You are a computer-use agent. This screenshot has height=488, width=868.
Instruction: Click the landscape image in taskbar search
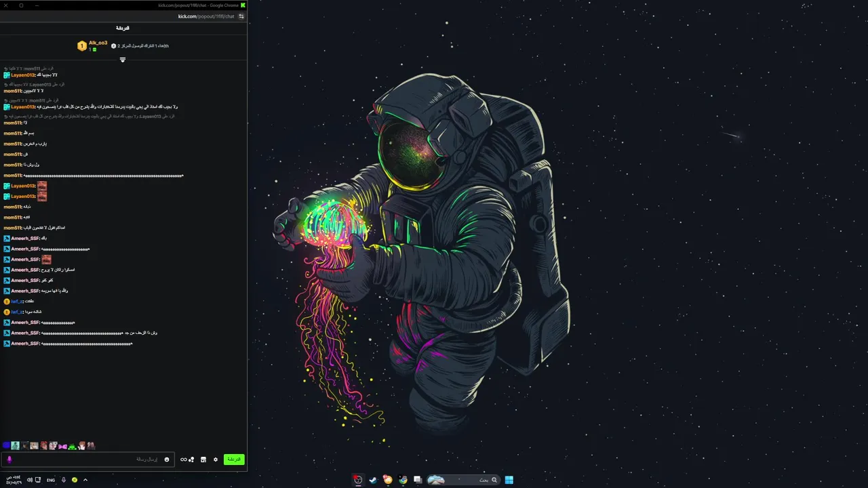pos(436,480)
